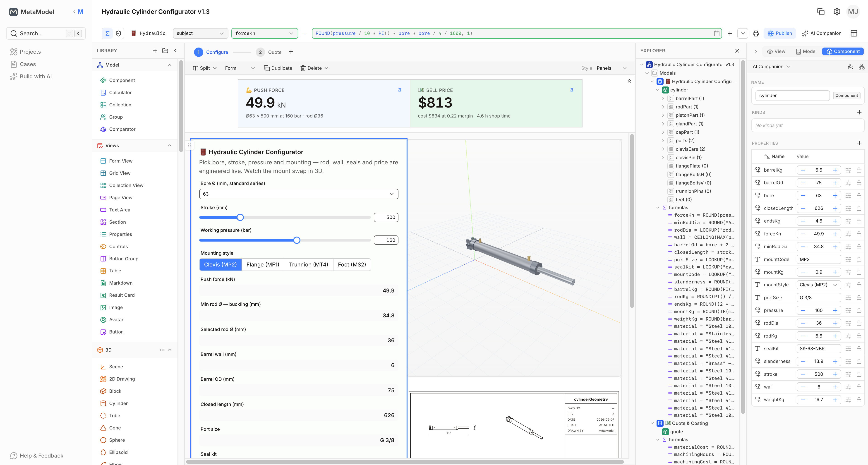
Task: Click the hierarchy icon in AI Companion row
Action: [x=862, y=67]
